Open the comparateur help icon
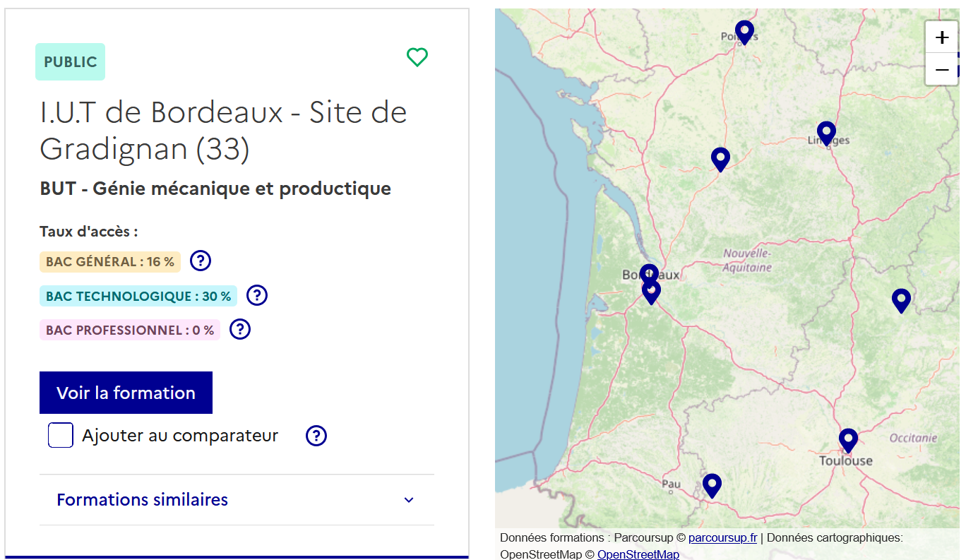The height and width of the screenshot is (560, 966). (316, 436)
